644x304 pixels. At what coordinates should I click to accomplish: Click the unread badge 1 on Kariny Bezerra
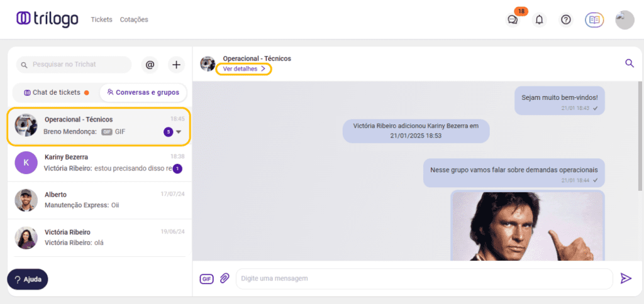pyautogui.click(x=177, y=168)
